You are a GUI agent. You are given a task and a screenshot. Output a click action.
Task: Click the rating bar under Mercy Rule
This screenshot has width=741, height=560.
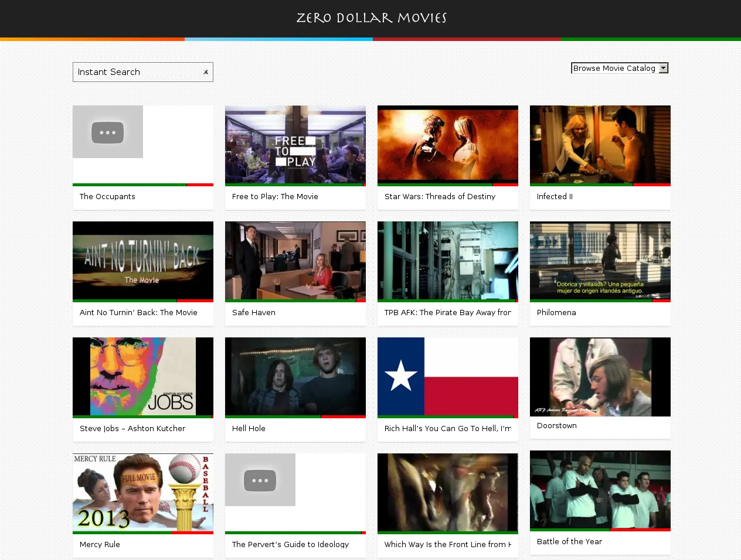143,532
